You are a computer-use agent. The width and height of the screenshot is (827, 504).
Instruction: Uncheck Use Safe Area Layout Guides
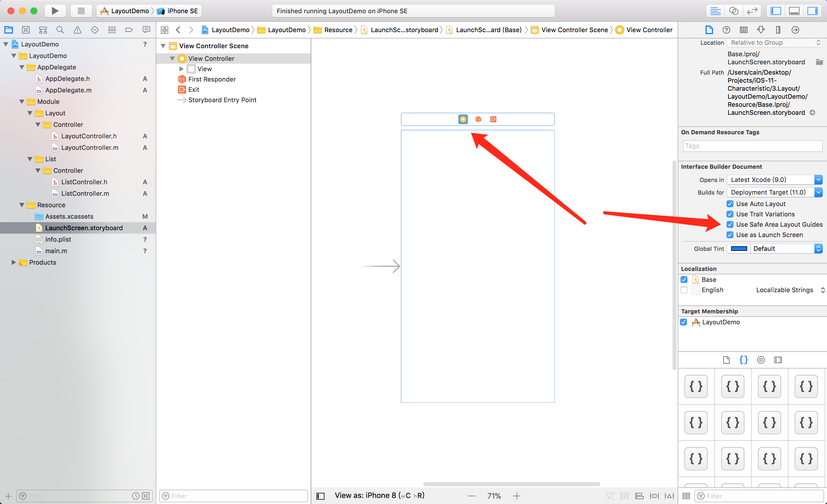click(730, 224)
